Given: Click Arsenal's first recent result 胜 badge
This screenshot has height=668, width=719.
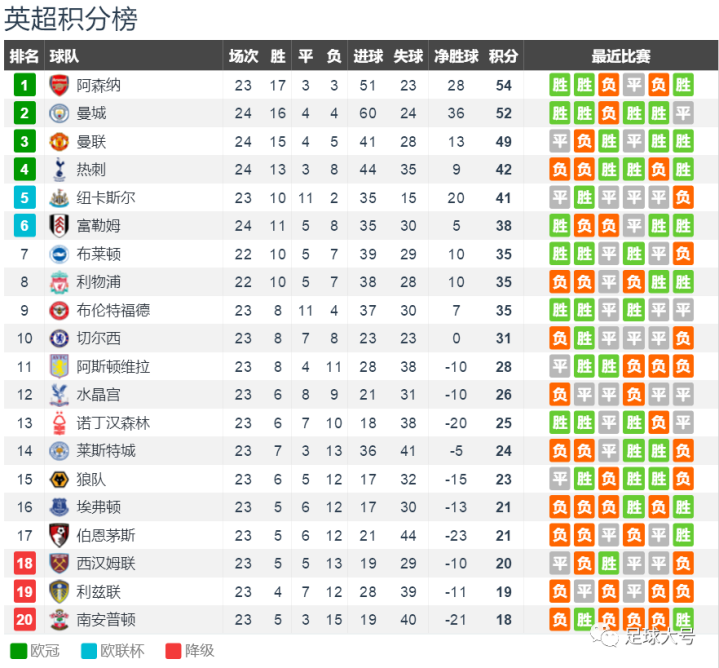Looking at the screenshot, I should pos(560,85).
